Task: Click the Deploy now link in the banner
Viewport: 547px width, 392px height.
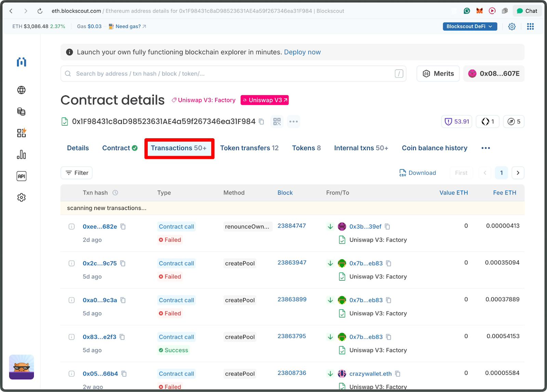Action: [x=302, y=52]
